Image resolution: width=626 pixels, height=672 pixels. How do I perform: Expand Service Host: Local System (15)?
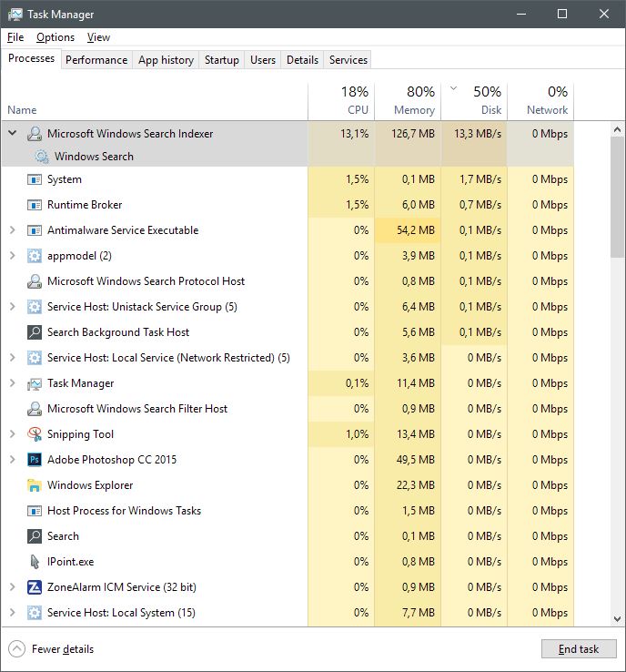click(13, 613)
